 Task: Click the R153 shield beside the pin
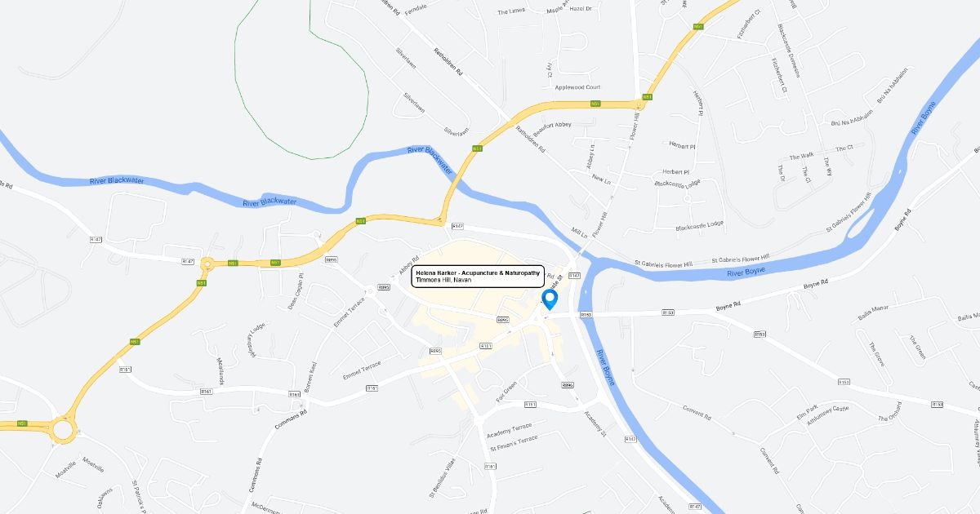click(x=585, y=314)
